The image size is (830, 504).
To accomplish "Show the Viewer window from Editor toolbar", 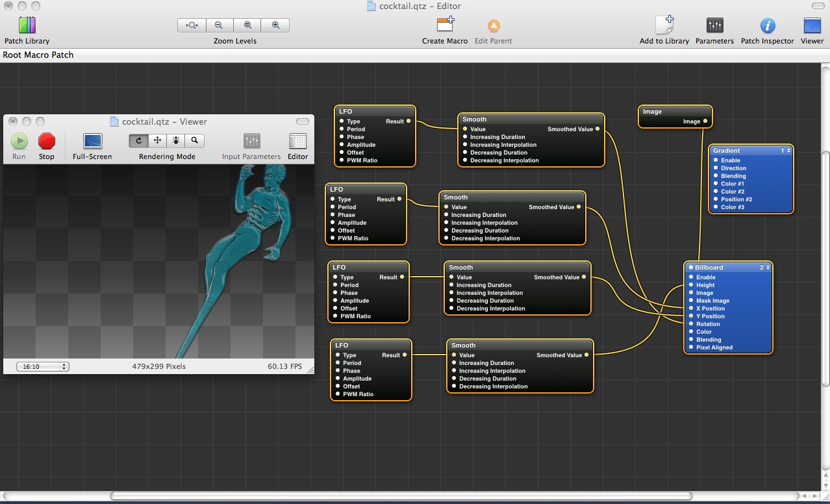I will (812, 25).
